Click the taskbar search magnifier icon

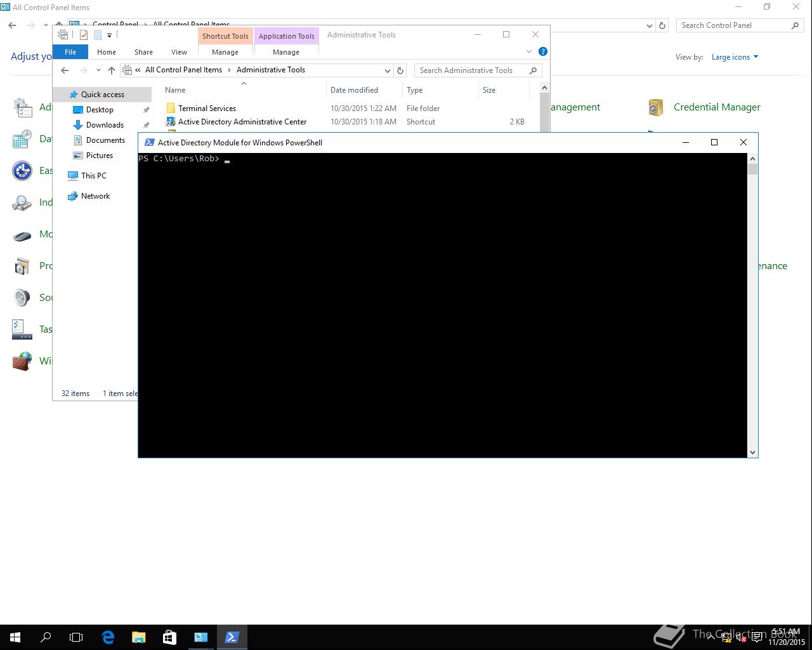point(46,637)
